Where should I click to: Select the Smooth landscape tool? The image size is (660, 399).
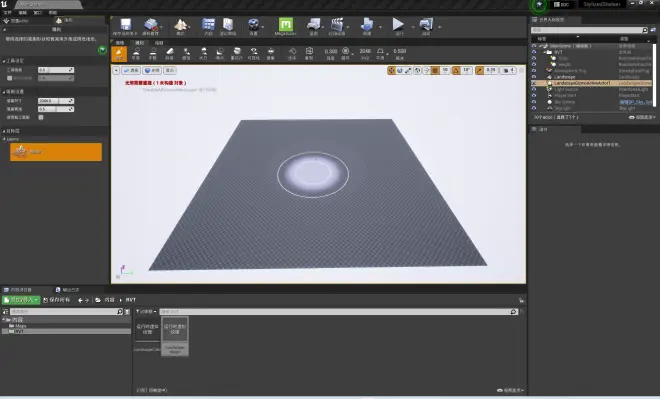click(x=136, y=53)
